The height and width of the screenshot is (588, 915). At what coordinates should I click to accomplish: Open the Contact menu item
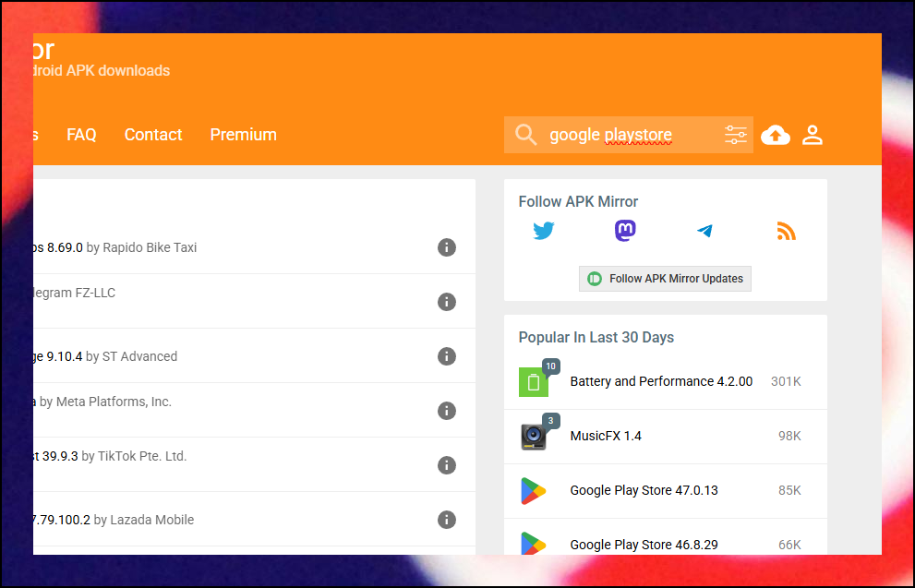(153, 135)
